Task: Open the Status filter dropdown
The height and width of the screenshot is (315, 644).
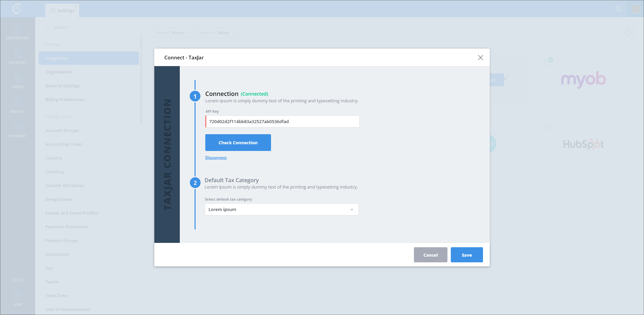Action: (172, 33)
